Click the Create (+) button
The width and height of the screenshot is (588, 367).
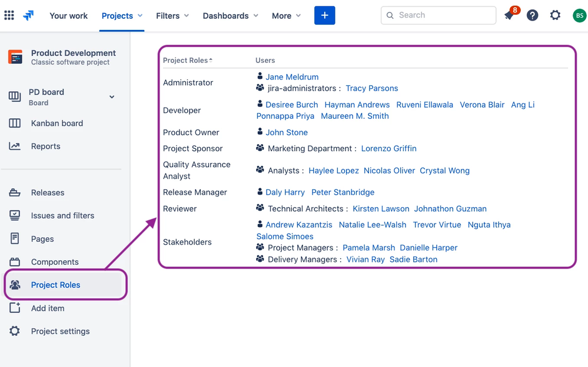[324, 15]
